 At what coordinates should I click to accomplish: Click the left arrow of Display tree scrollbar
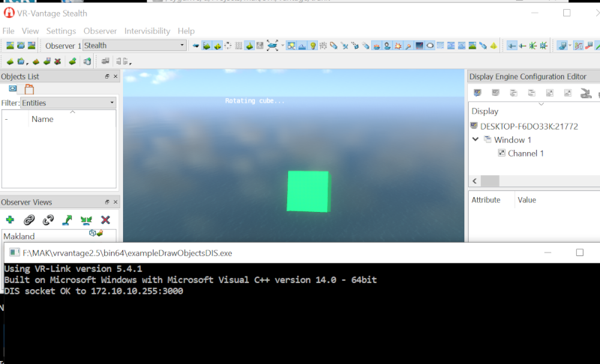pyautogui.click(x=475, y=181)
